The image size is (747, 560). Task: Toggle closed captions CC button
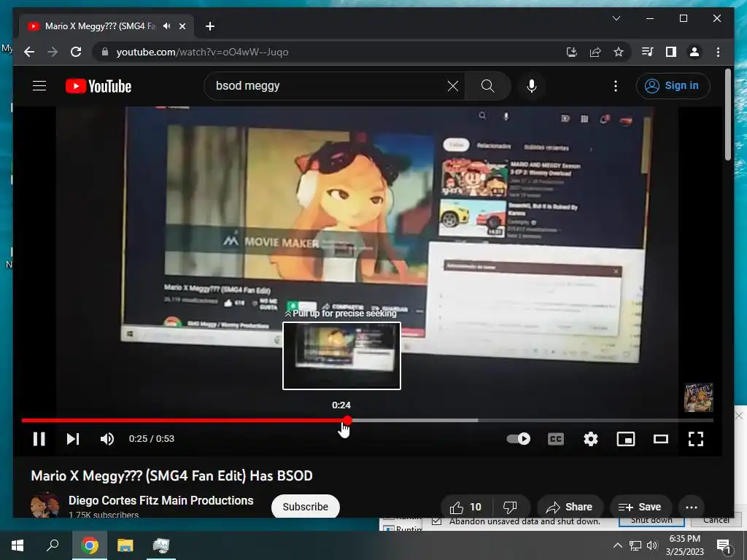[x=555, y=438]
